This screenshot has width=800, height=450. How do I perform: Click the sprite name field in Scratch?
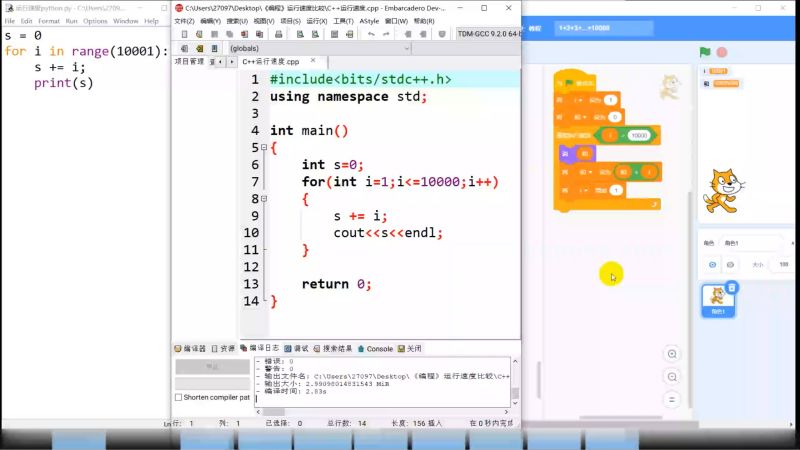point(753,243)
